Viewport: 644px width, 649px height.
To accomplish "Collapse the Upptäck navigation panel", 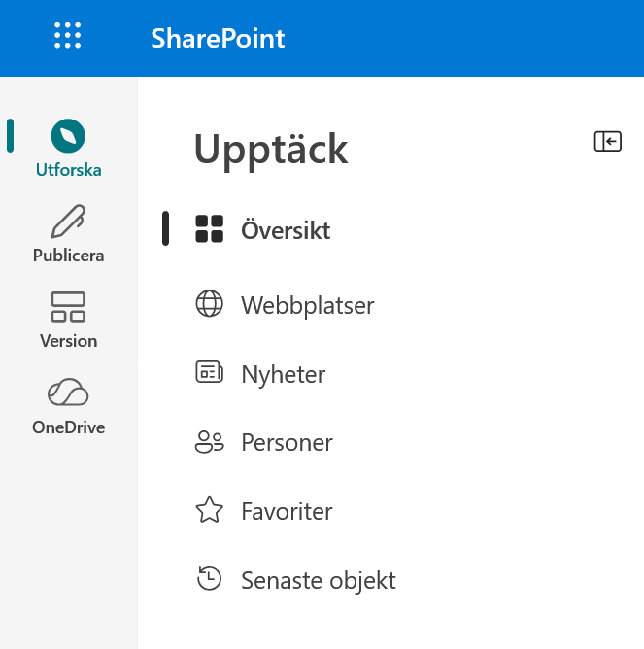I will pos(608,141).
